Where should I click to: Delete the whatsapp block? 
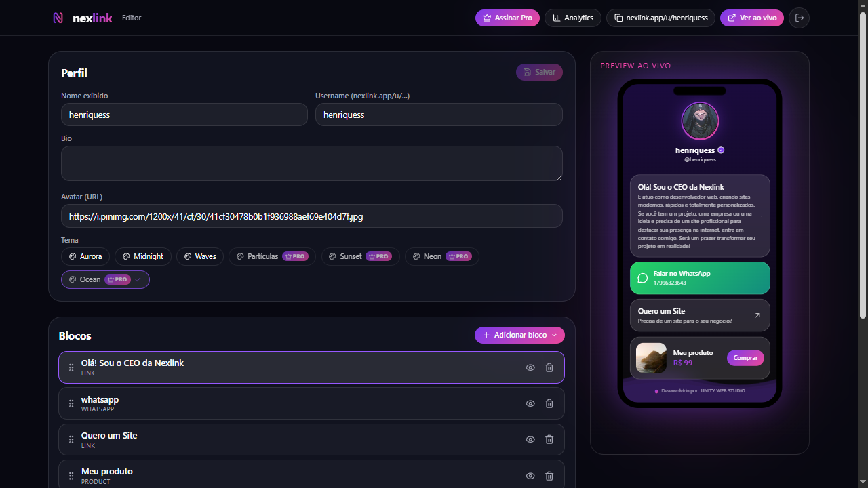point(549,403)
